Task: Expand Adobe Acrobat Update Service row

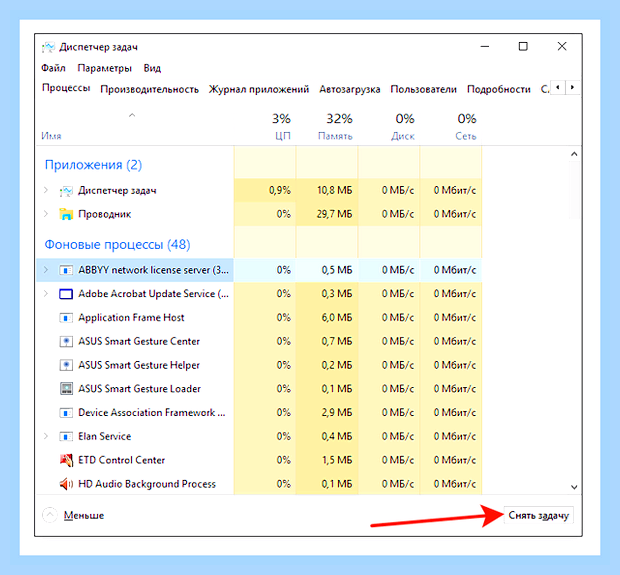Action: point(46,294)
